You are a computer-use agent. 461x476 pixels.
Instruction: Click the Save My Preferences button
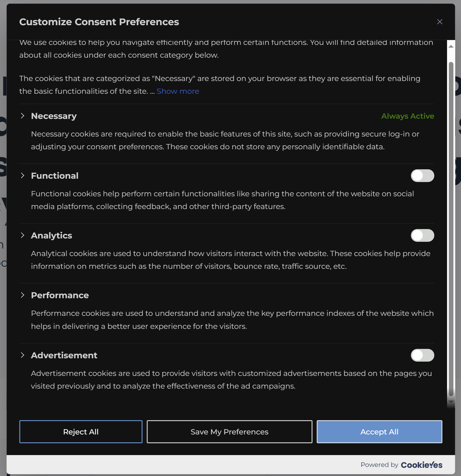click(229, 432)
